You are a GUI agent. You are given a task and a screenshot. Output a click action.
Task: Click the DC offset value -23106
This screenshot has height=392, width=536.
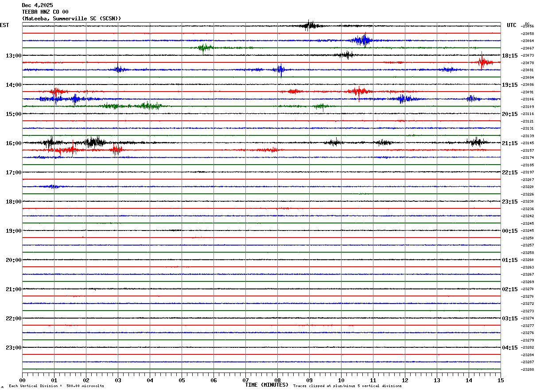528,99
